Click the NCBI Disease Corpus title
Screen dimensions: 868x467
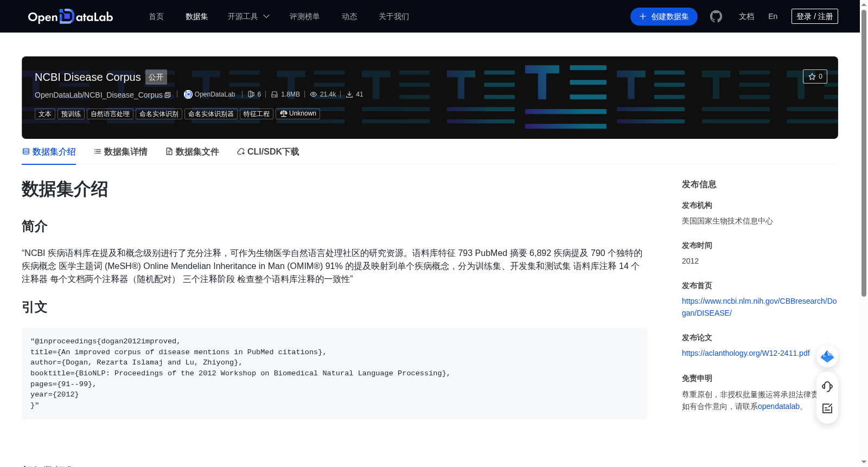(x=88, y=77)
